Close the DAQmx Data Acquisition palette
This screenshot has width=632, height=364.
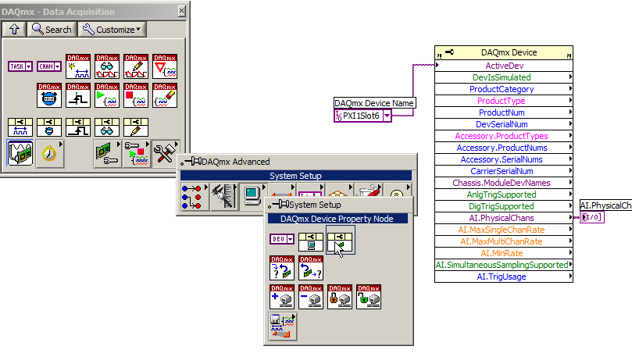tap(182, 11)
